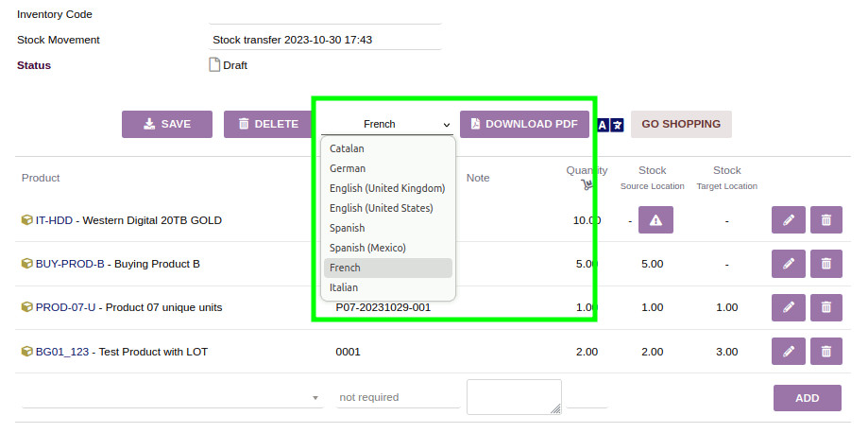The width and height of the screenshot is (868, 433).
Task: Open the product selection dropdown
Action: (x=172, y=398)
